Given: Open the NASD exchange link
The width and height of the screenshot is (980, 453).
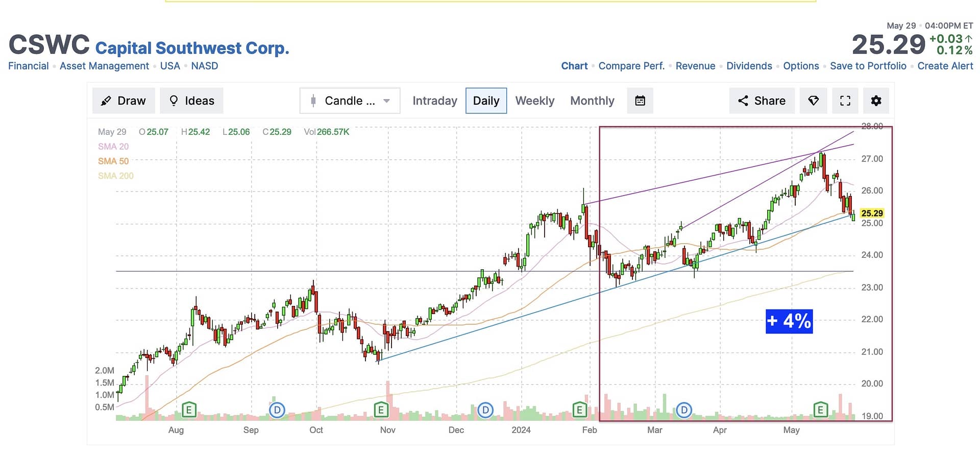Looking at the screenshot, I should (205, 66).
